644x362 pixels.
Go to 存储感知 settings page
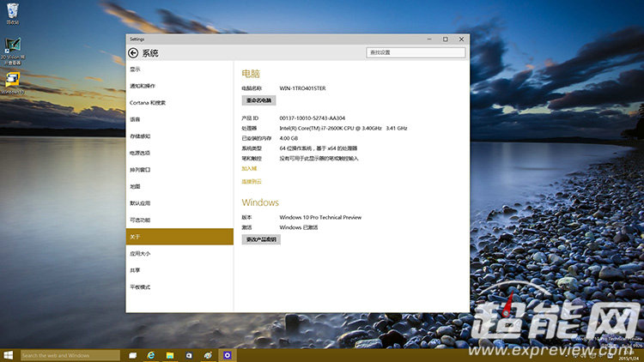pos(140,136)
